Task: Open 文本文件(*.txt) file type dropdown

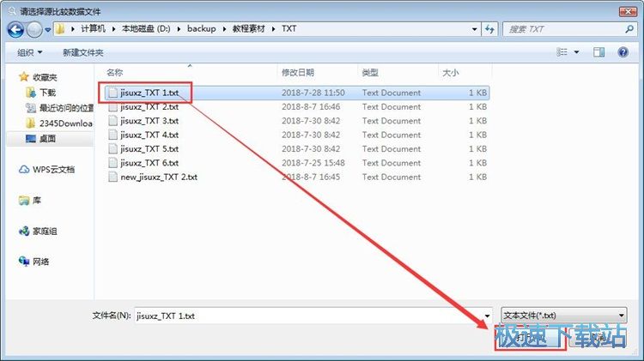Action: 564,316
